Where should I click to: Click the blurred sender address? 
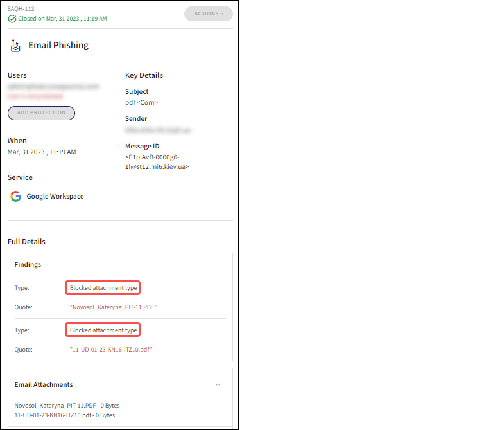[x=159, y=130]
